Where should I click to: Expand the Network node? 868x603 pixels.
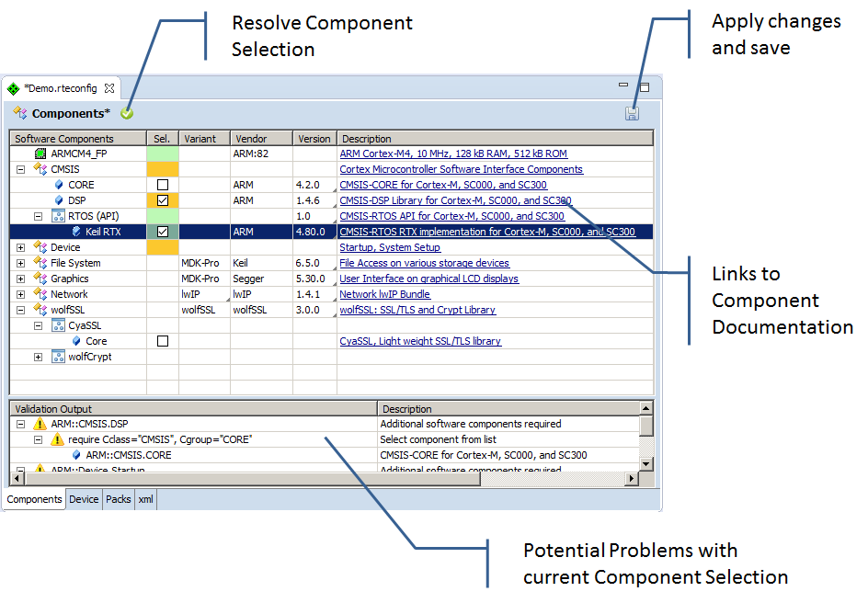coord(20,294)
